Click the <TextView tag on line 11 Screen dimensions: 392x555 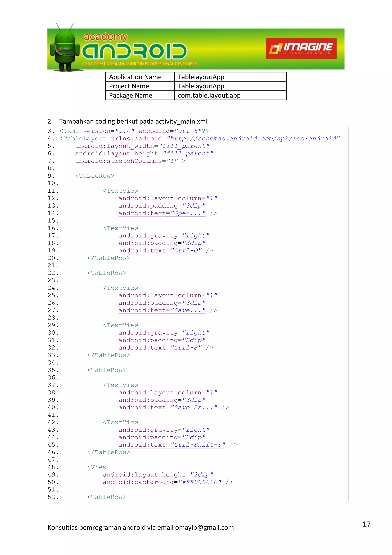(x=120, y=191)
